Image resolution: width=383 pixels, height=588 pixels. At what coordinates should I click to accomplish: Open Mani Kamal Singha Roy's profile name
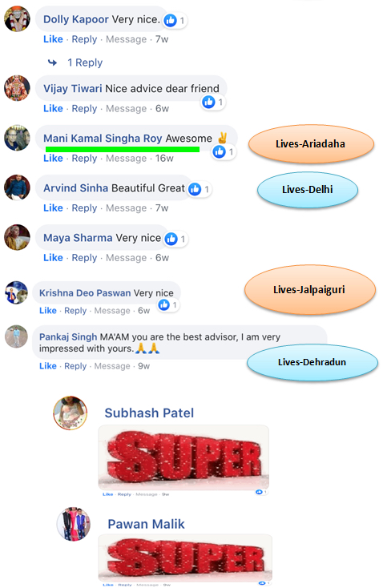(x=103, y=139)
